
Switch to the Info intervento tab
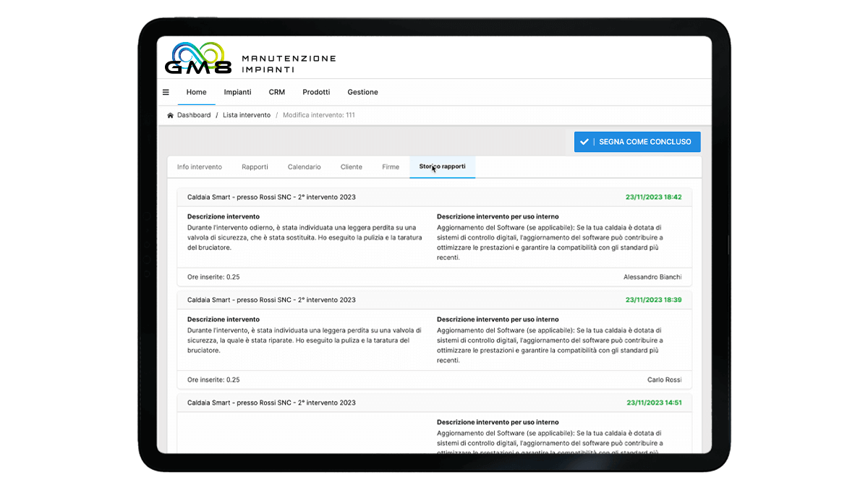point(199,167)
